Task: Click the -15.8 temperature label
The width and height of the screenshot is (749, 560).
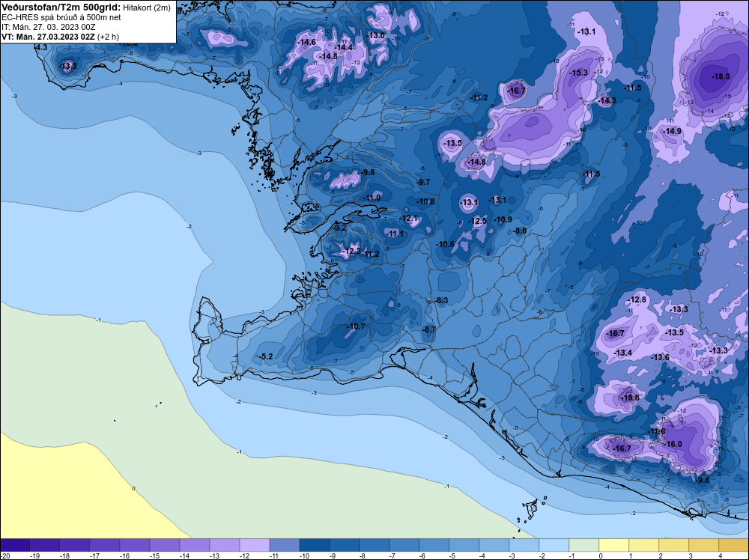Action: tap(630, 398)
